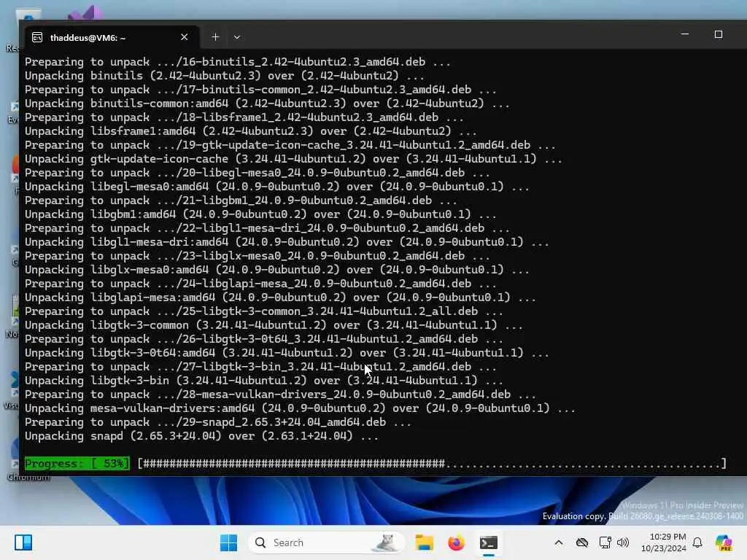
Task: Click the line 'Unpacking snapd (2.65.3+24.04)'
Action: 201,436
